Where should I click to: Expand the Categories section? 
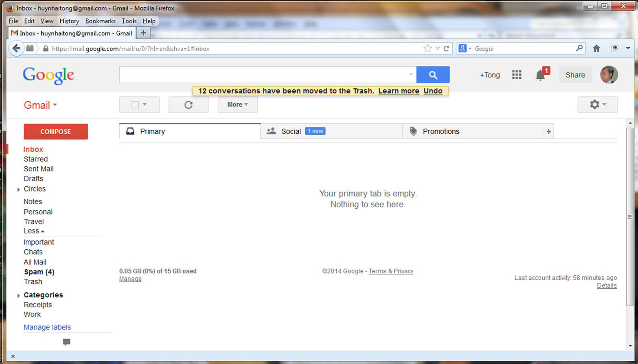[18, 296]
